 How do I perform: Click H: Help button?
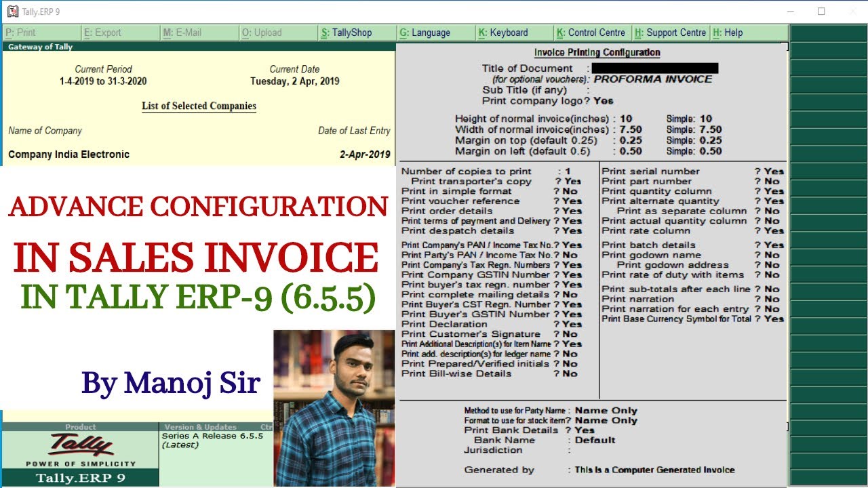749,33
